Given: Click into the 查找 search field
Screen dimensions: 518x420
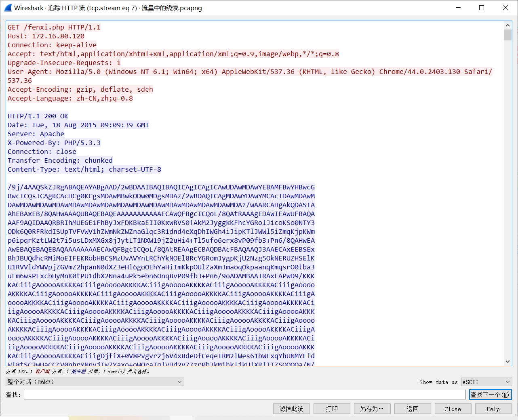Looking at the screenshot, I should click(245, 395).
